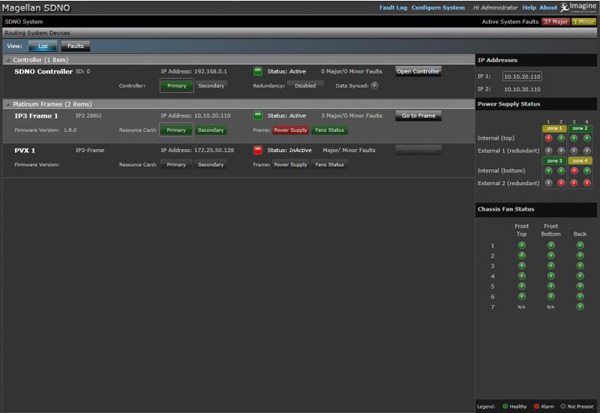Screen dimensions: 600x413
Task: Click Internal (bottom) power supply 3 red indicator
Action: click(574, 171)
